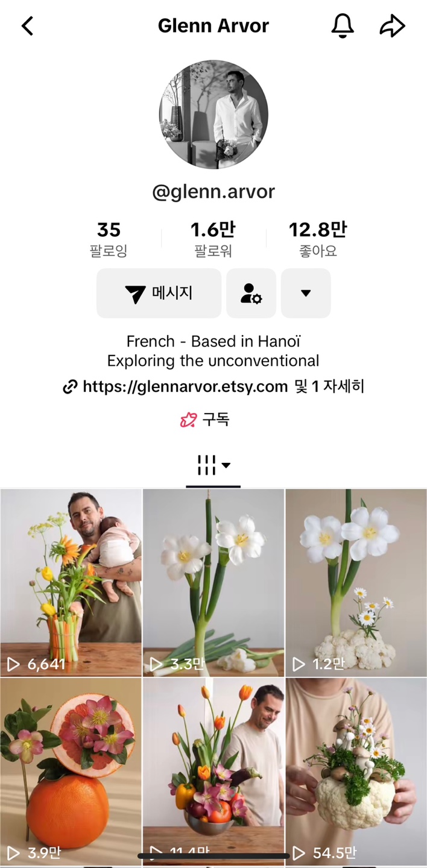Expand the 자세히 more links
Image resolution: width=427 pixels, height=868 pixels.
(x=344, y=386)
